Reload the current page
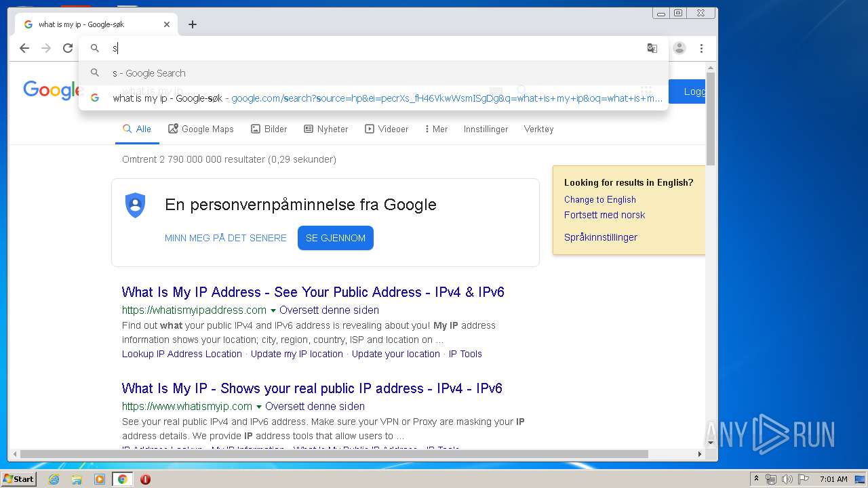Image resolution: width=868 pixels, height=488 pixels. pyautogui.click(x=68, y=48)
